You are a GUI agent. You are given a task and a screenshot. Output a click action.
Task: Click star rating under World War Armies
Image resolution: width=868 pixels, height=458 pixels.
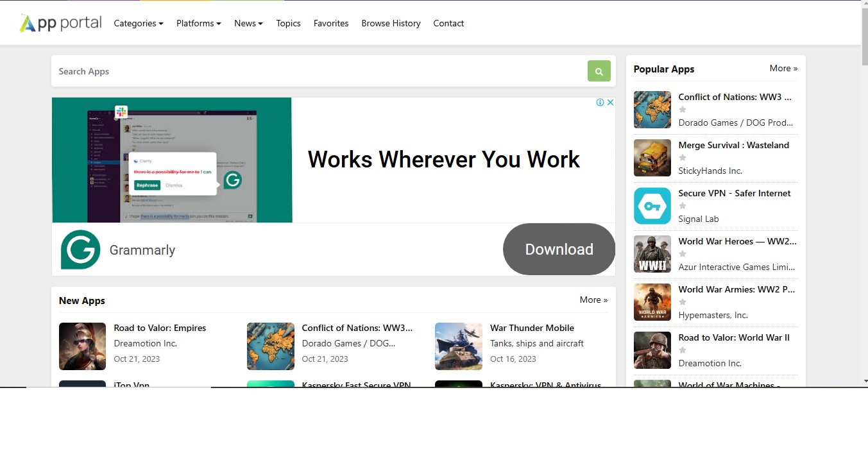(x=683, y=302)
